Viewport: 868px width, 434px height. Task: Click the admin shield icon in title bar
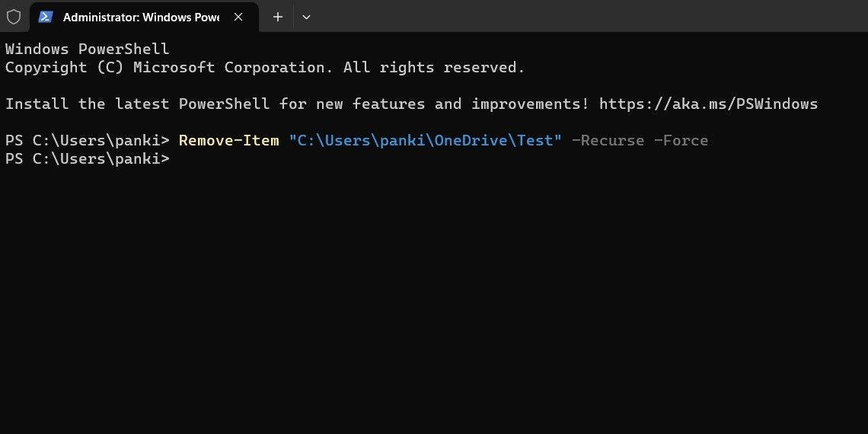(x=14, y=17)
